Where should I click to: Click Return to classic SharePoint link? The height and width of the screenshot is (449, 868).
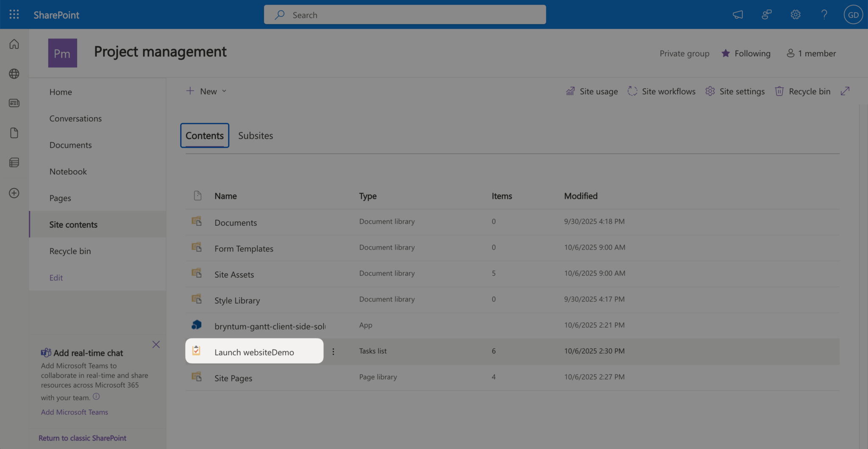tap(82, 438)
